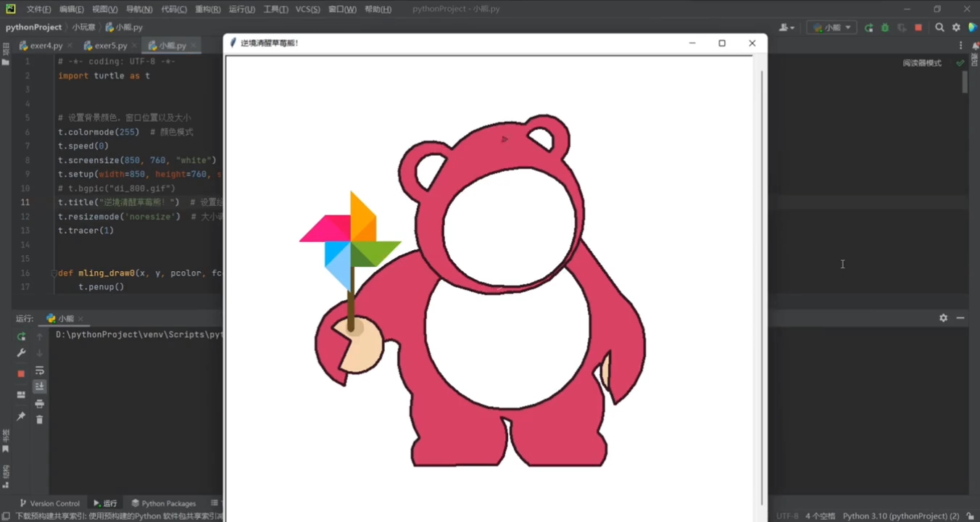
Task: Switch to the exer4.py editor tab
Action: tap(46, 46)
